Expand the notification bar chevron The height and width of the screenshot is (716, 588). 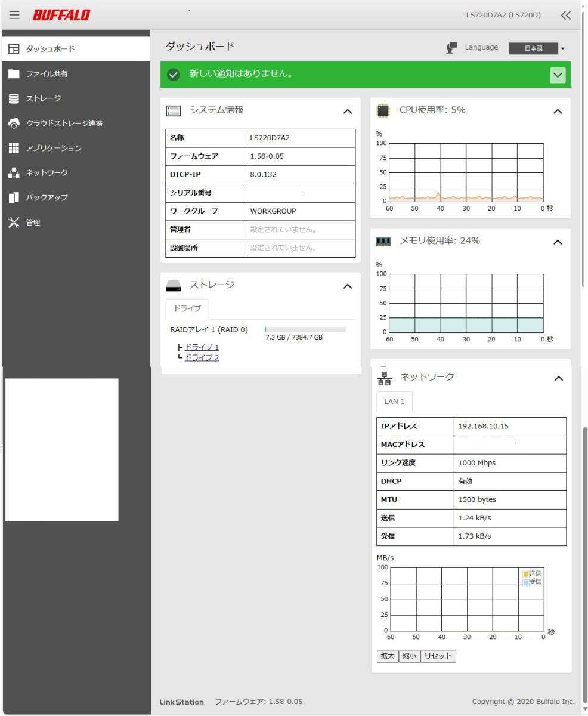click(x=558, y=75)
